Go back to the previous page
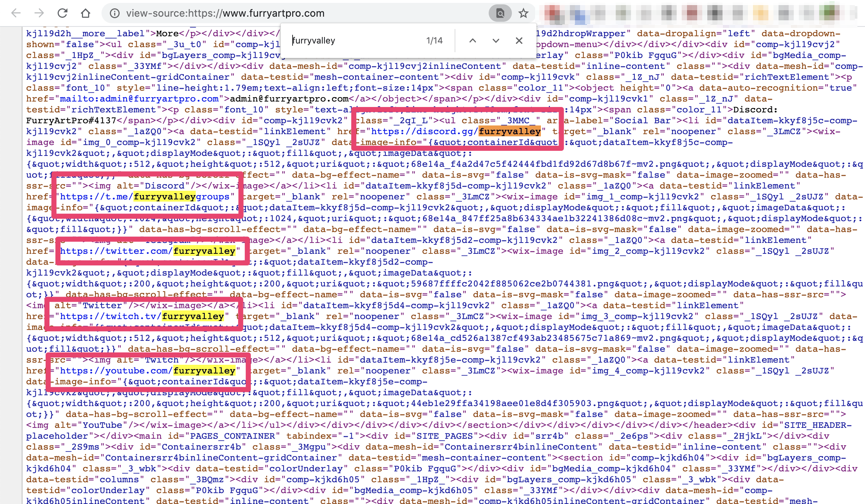The image size is (865, 504). [x=16, y=13]
